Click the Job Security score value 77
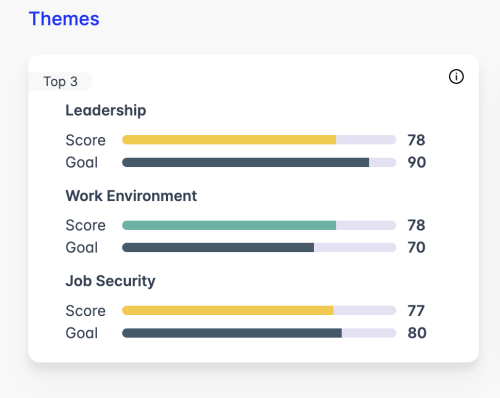The width and height of the screenshot is (500, 398). pos(416,311)
